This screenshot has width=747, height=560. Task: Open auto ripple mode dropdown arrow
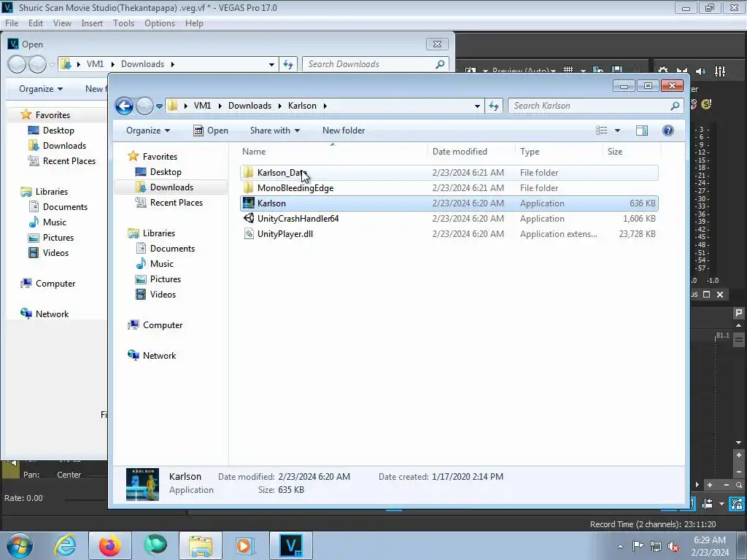(721, 503)
